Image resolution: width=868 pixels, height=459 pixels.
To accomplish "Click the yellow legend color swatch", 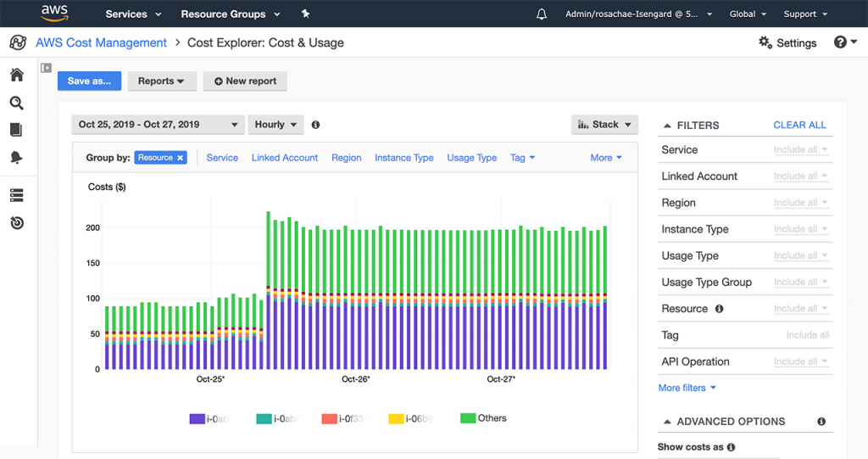I will (395, 418).
